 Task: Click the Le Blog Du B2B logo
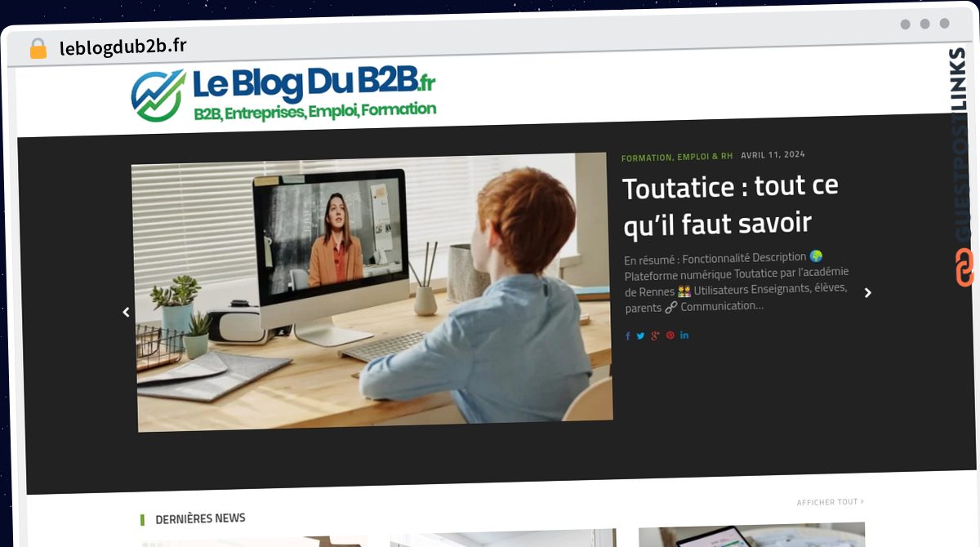click(283, 95)
